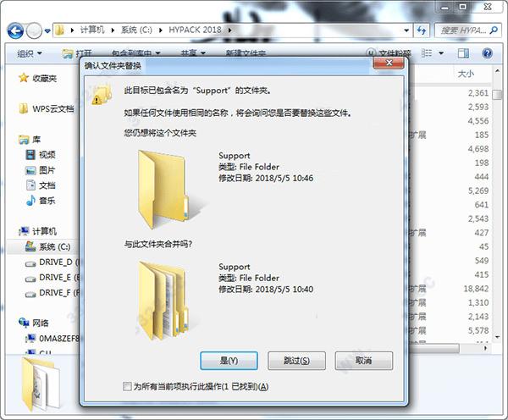Open the 文档 library

(x=47, y=185)
